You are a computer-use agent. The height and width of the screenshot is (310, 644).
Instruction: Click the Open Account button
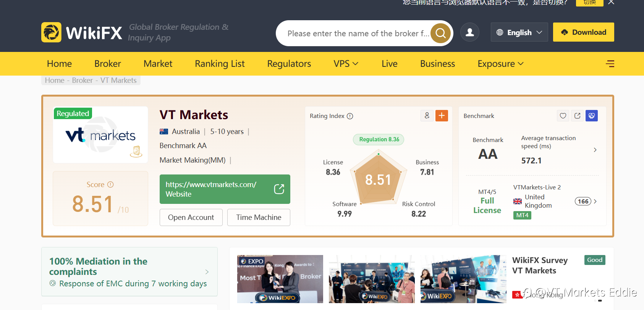tap(191, 217)
